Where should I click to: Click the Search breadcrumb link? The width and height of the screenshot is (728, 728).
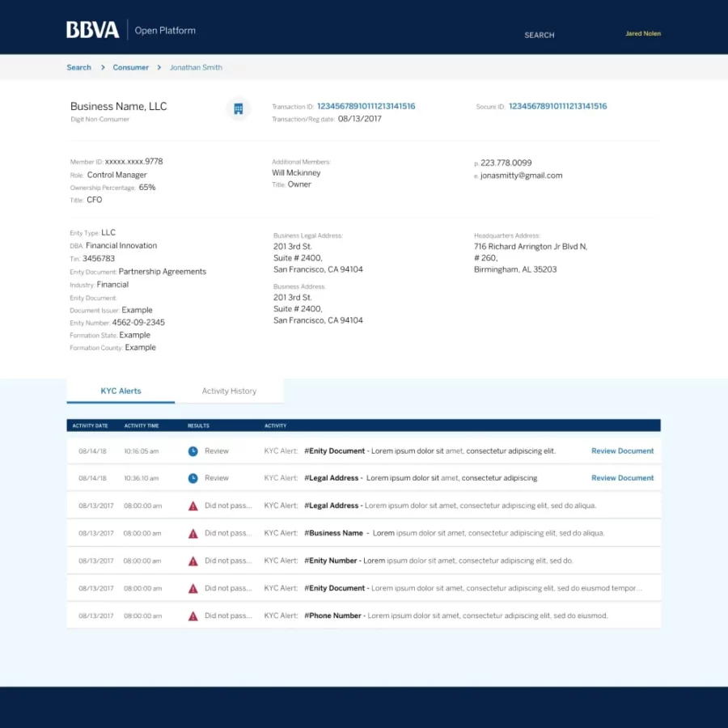[x=78, y=67]
